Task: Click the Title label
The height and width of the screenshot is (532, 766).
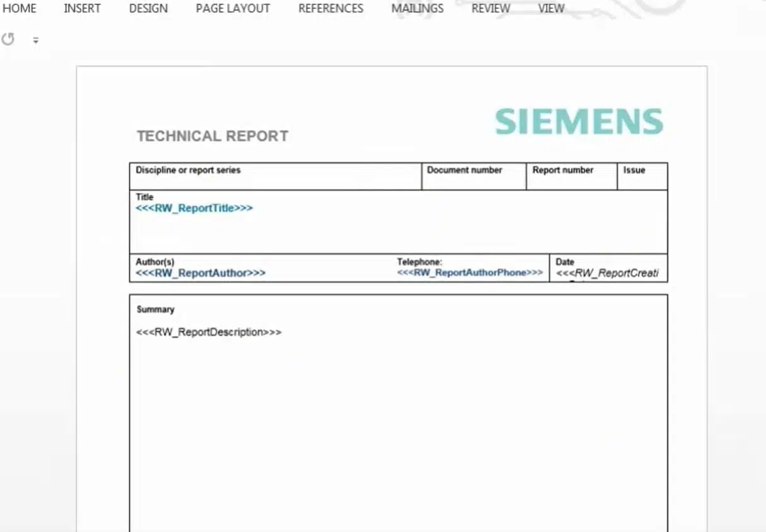Action: (144, 197)
